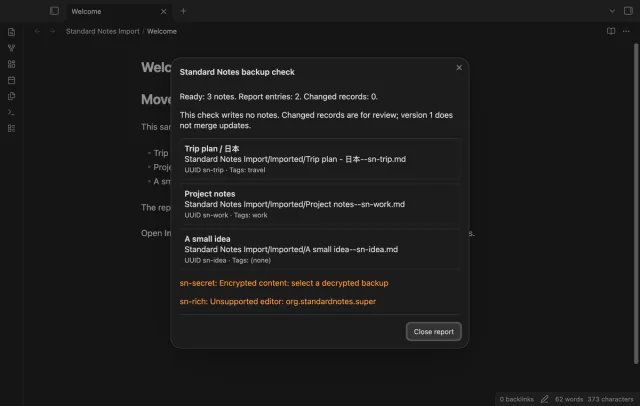This screenshot has height=406, width=640.
Task: Close the Welcome tab
Action: click(x=163, y=11)
